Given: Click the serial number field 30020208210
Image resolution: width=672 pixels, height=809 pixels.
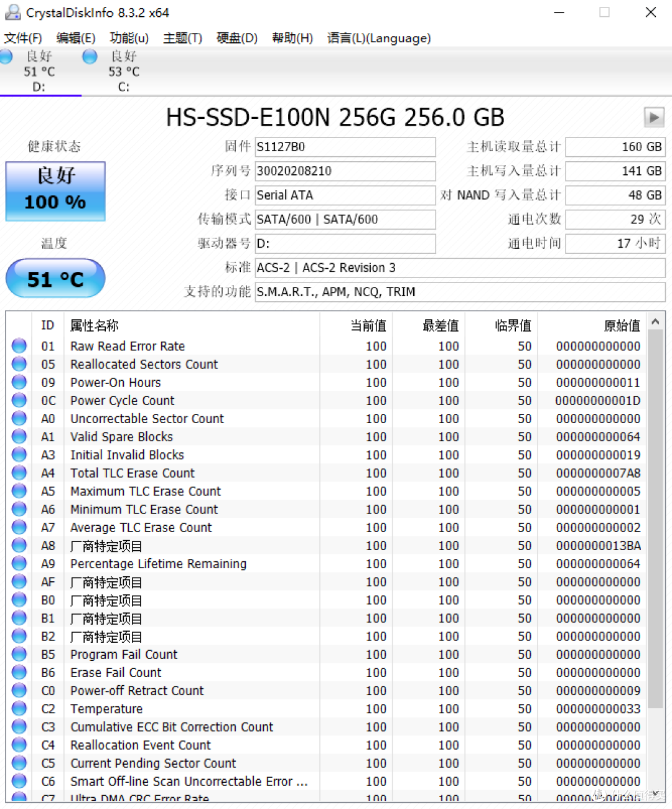Looking at the screenshot, I should pos(345,171).
